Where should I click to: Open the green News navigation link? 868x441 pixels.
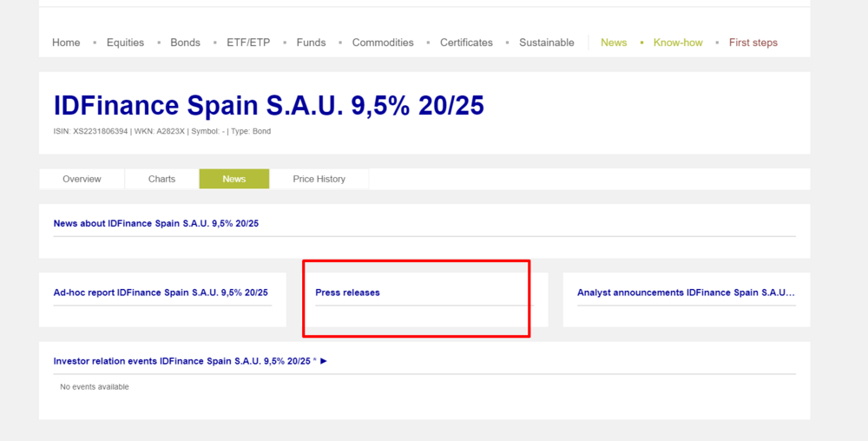tap(614, 43)
